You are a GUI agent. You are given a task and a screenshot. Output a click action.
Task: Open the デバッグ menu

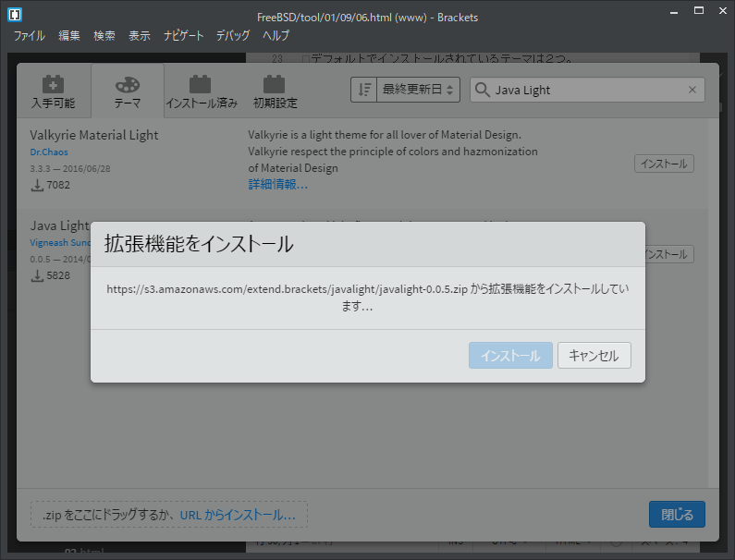(x=233, y=36)
